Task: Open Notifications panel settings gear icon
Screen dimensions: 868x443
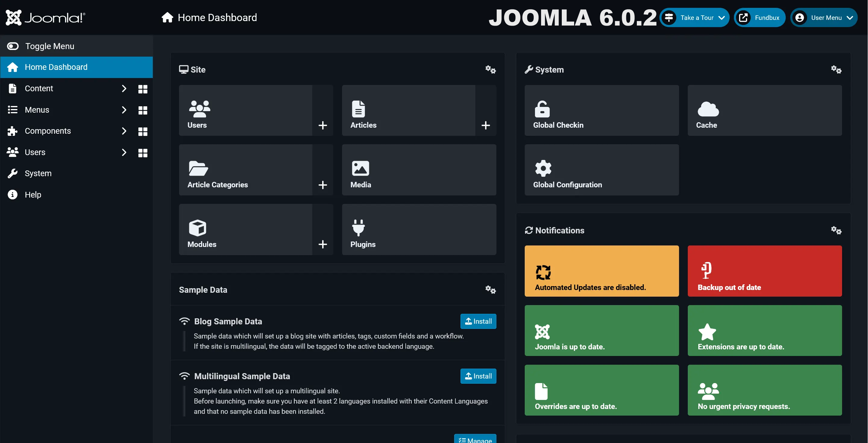Action: click(836, 231)
